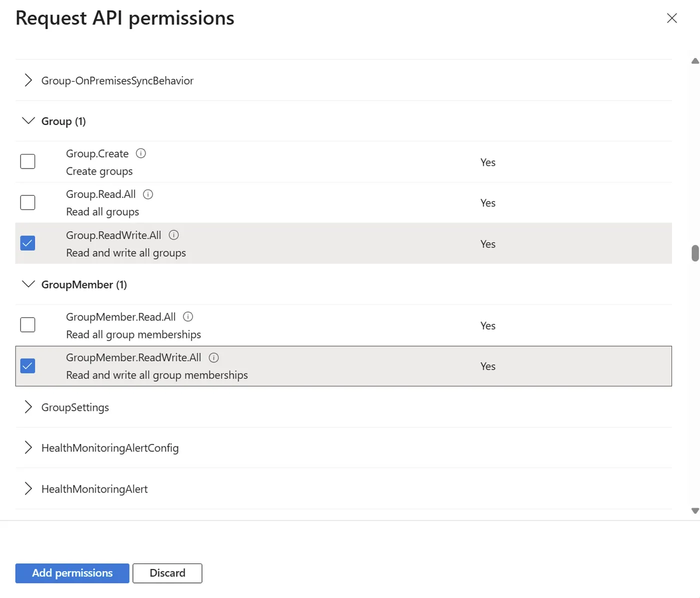Collapse the Group (1) section
Viewport: 700px width, 598px height.
coord(28,121)
